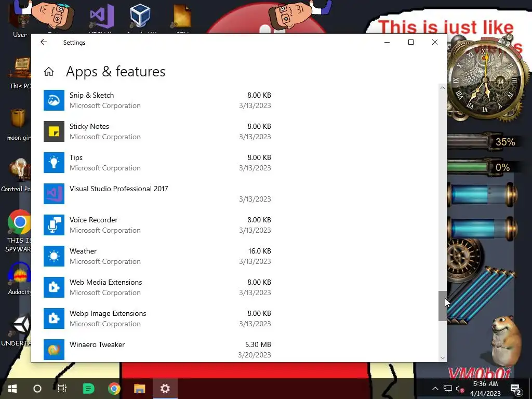Click the Sticky Notes app icon
The height and width of the screenshot is (399, 532).
click(x=54, y=131)
